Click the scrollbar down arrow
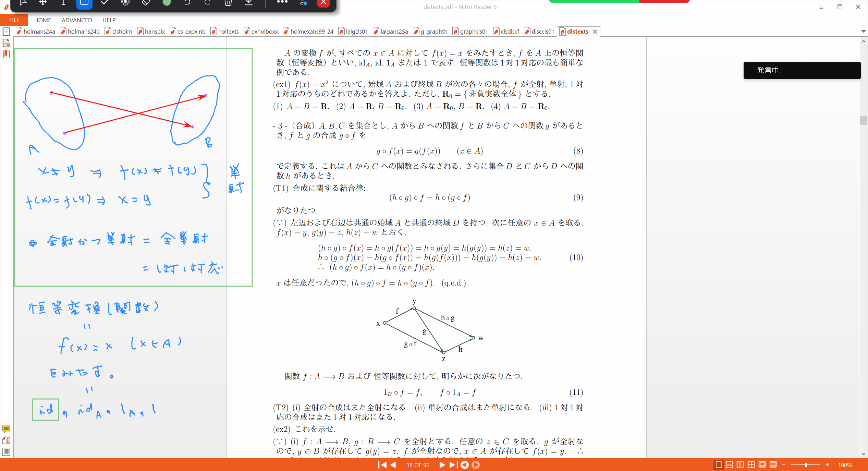 point(863,454)
